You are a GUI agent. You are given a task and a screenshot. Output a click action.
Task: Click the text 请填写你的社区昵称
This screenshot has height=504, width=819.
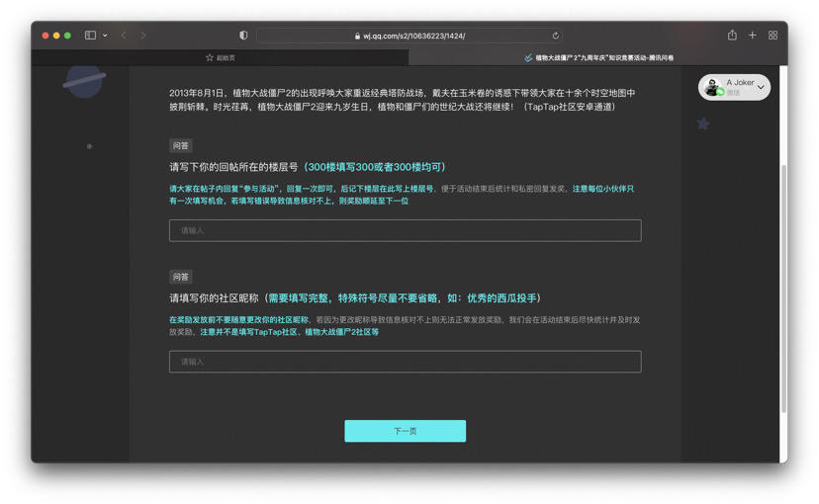coord(215,297)
